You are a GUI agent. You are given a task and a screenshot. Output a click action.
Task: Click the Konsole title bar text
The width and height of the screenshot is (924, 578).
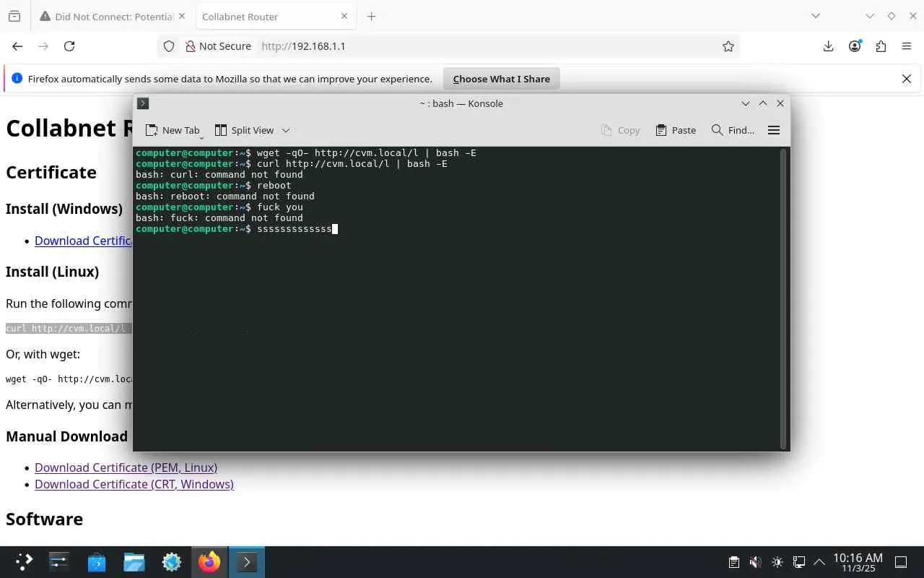pos(461,103)
